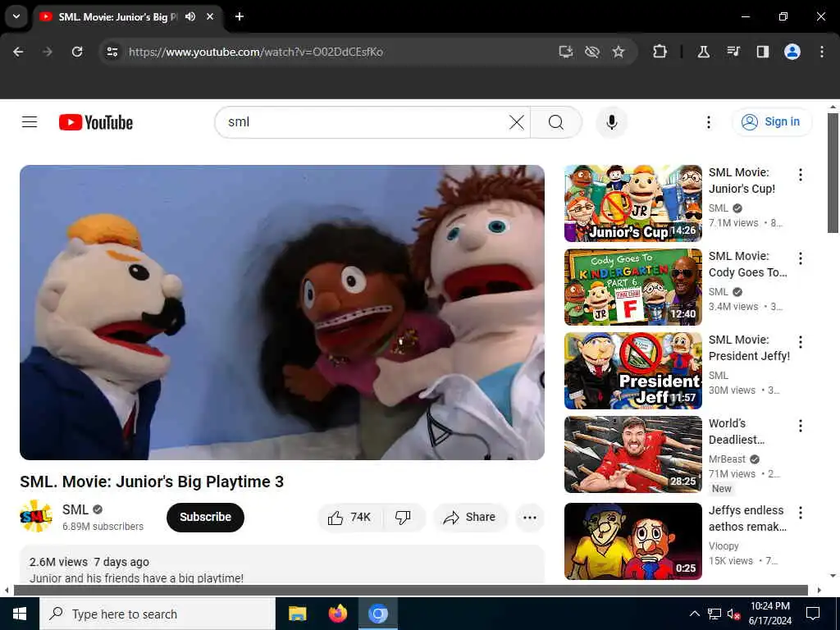
Task: Open the tab search dropdown arrow
Action: point(16,16)
